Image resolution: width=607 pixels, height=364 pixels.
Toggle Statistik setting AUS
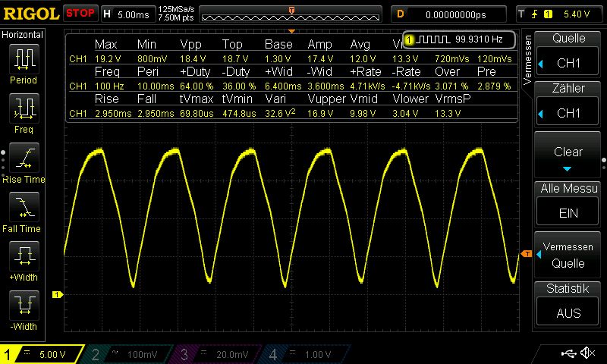click(x=568, y=303)
